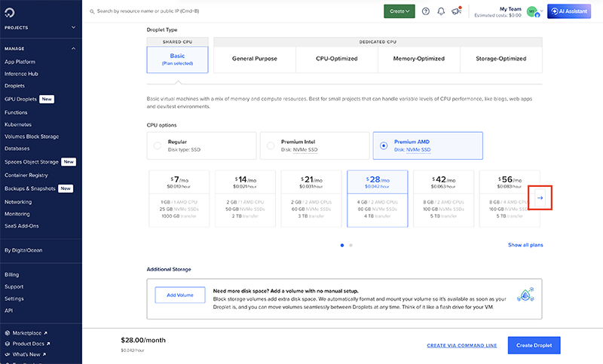Choose the $42/mo plan card
The height and width of the screenshot is (364, 603).
coord(444,198)
